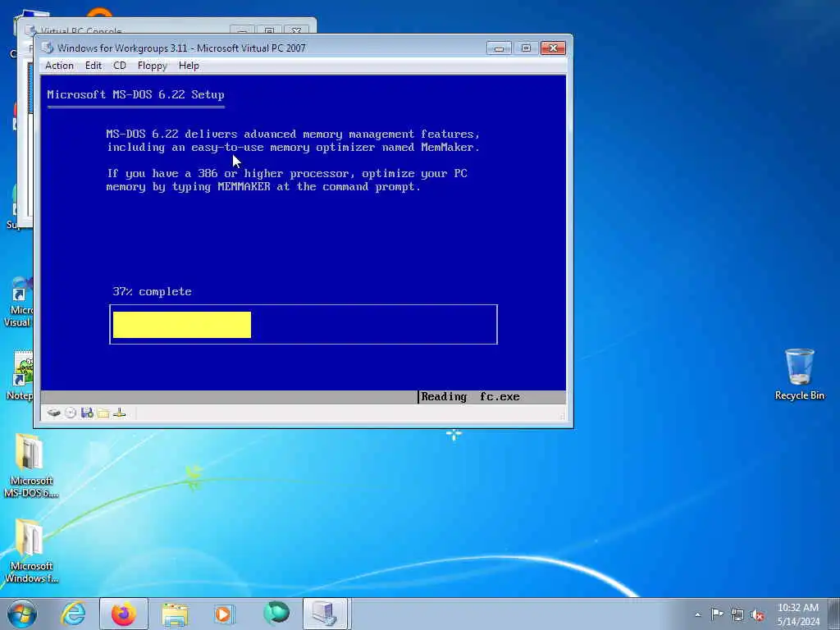
Task: Click the muted volume tray icon
Action: pyautogui.click(x=757, y=614)
